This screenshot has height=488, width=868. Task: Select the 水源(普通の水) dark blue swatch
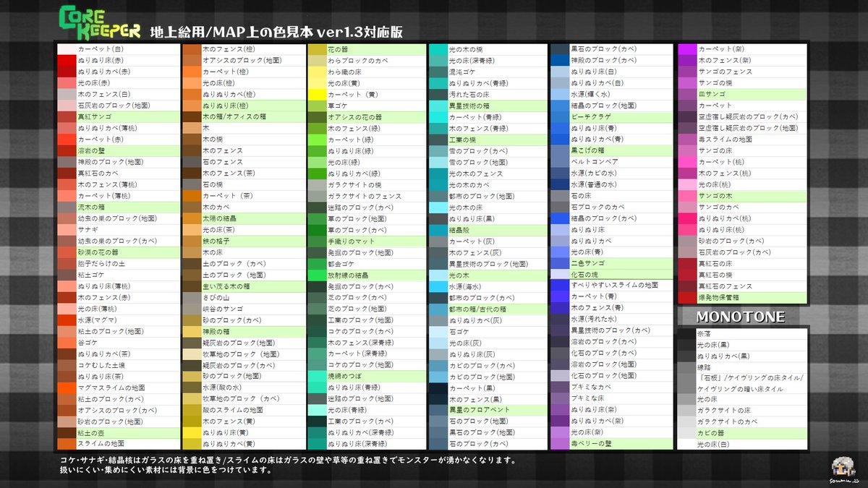(561, 185)
